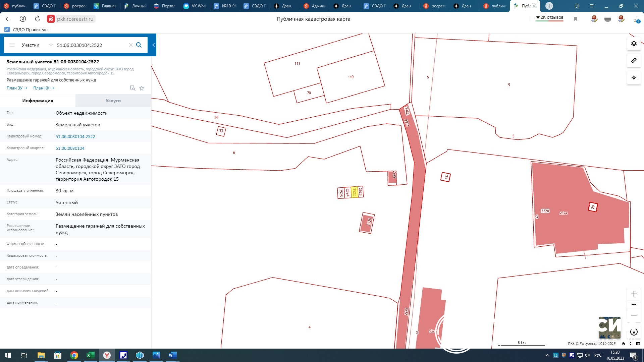
Task: Click the magnifier search icon
Action: coord(139,45)
